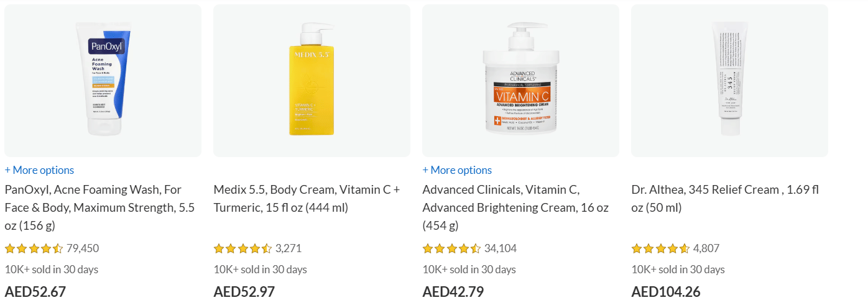Image resolution: width=868 pixels, height=308 pixels.
Task: Open Dr. Althea 345 Relief Cream title link
Action: pyautogui.click(x=724, y=199)
